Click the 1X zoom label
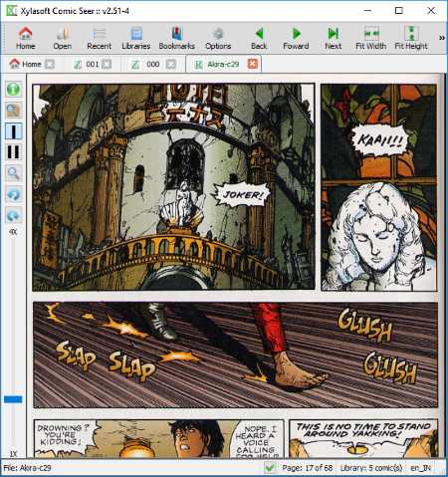Viewport: 448px width, 477px height. 13,453
